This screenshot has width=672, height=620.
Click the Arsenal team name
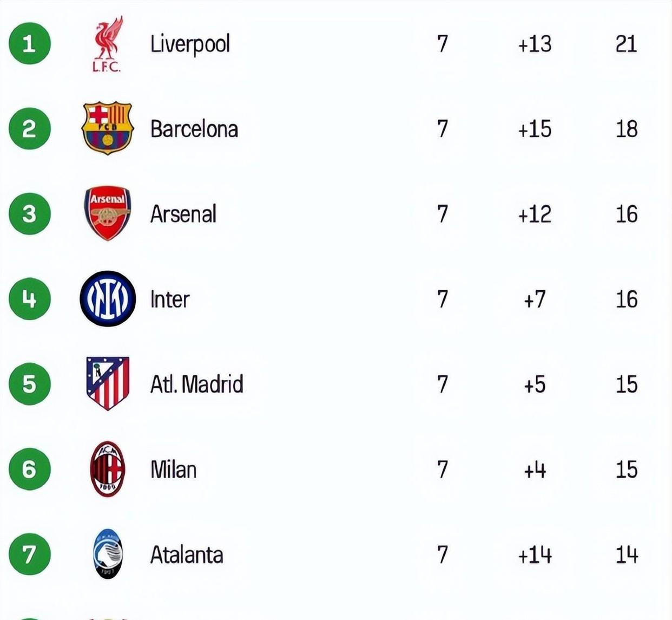[x=183, y=214]
